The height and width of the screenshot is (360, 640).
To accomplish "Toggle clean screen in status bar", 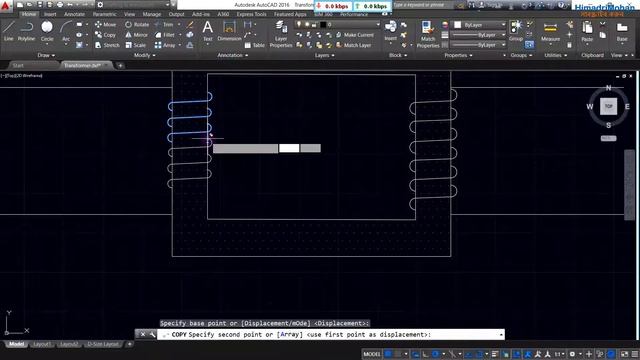I will pyautogui.click(x=624, y=354).
